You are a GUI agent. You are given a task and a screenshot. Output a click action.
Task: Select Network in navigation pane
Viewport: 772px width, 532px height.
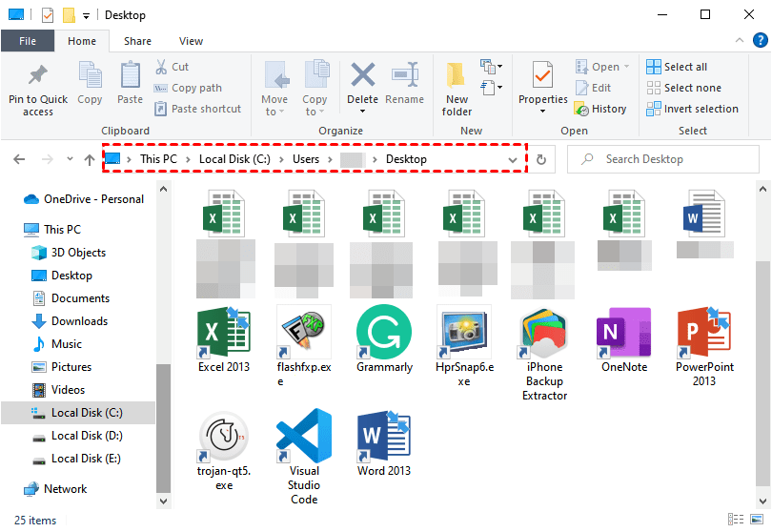(x=55, y=489)
